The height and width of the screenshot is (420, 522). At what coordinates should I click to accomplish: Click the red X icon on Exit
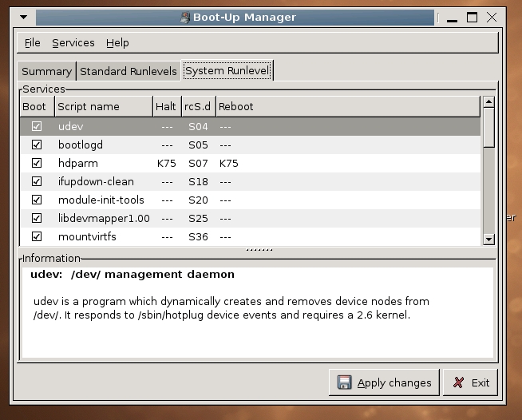[460, 382]
